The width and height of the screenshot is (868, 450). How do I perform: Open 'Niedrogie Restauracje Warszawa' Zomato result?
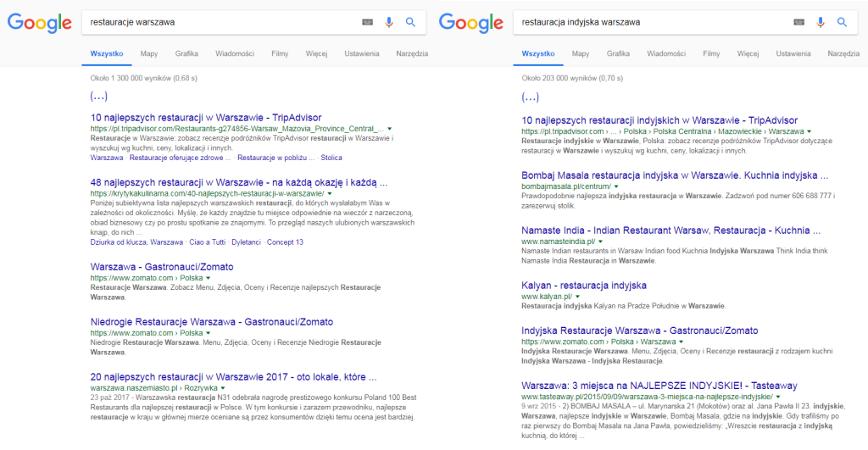[x=211, y=321]
